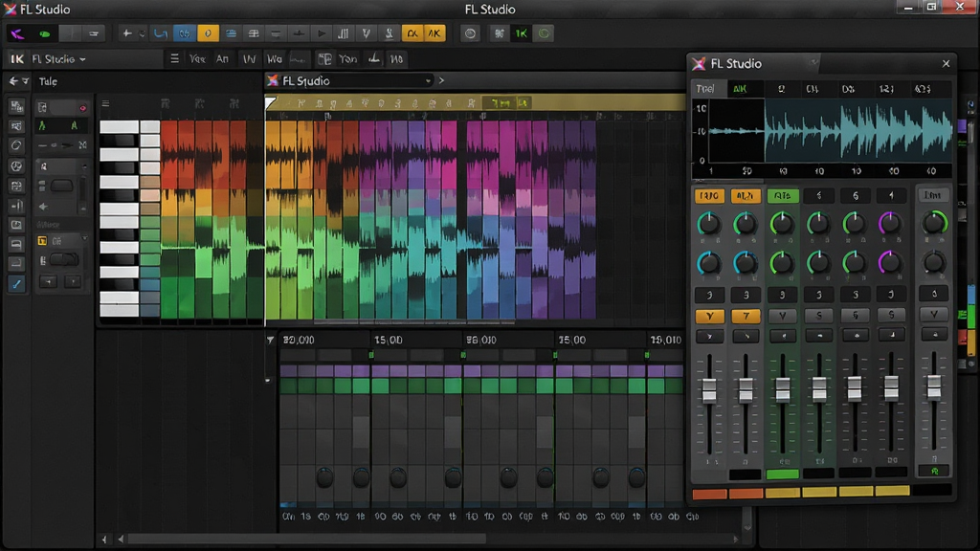
Task: Click the plus icon in the top toolbar
Action: [x=127, y=33]
